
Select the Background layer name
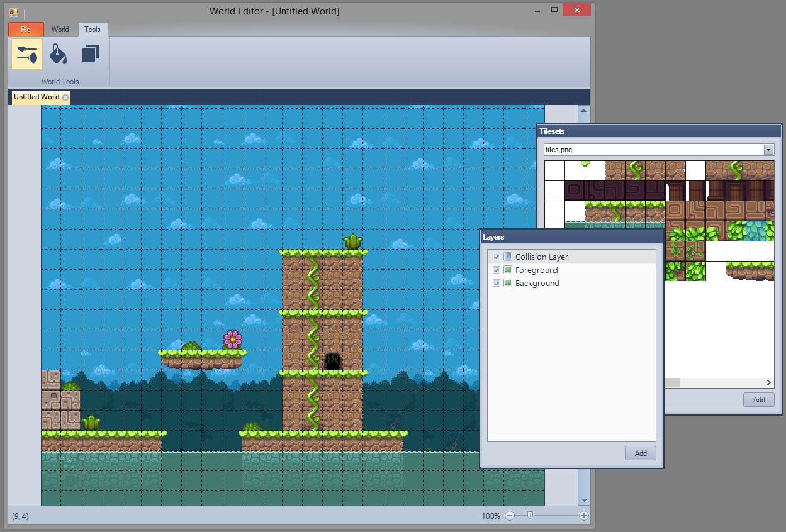537,283
